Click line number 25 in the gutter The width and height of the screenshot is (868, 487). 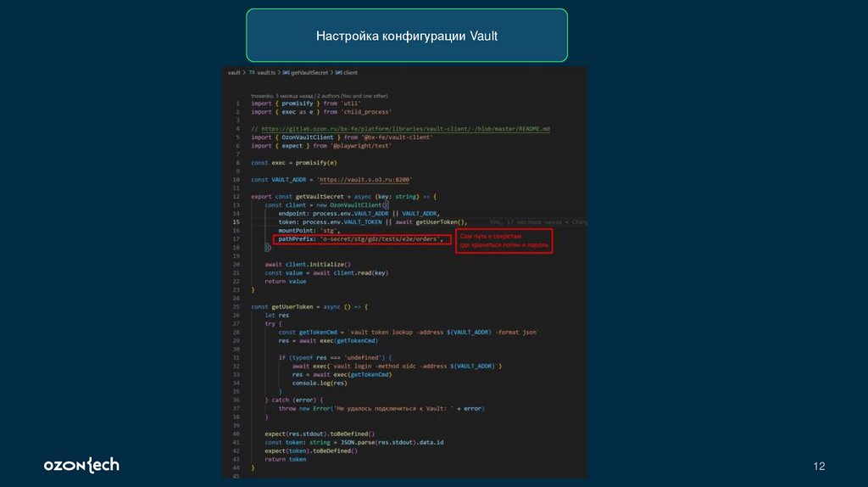pos(236,307)
